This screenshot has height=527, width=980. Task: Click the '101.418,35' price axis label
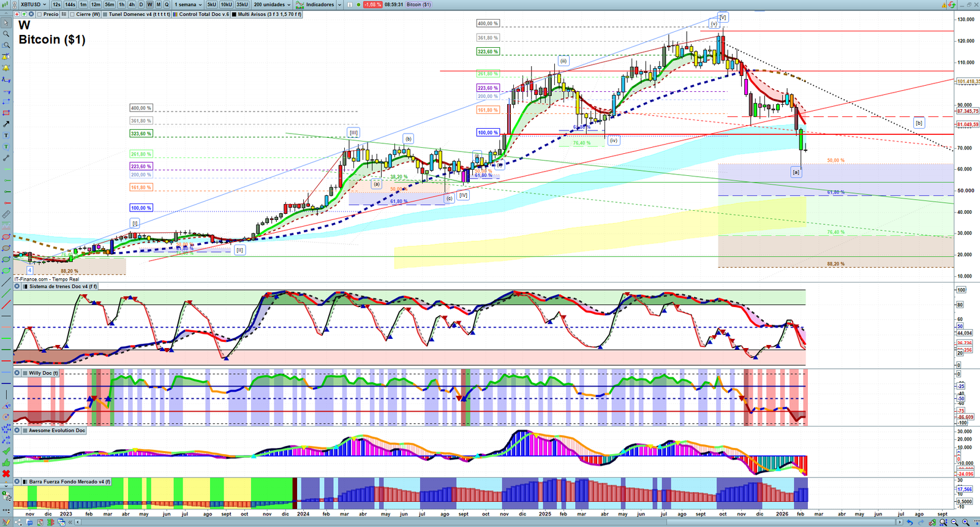click(968, 82)
